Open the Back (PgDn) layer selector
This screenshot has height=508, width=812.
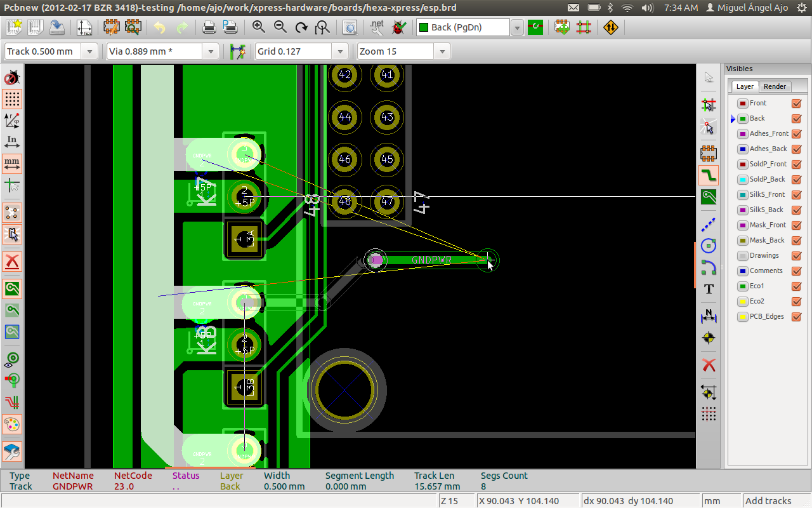(x=517, y=28)
